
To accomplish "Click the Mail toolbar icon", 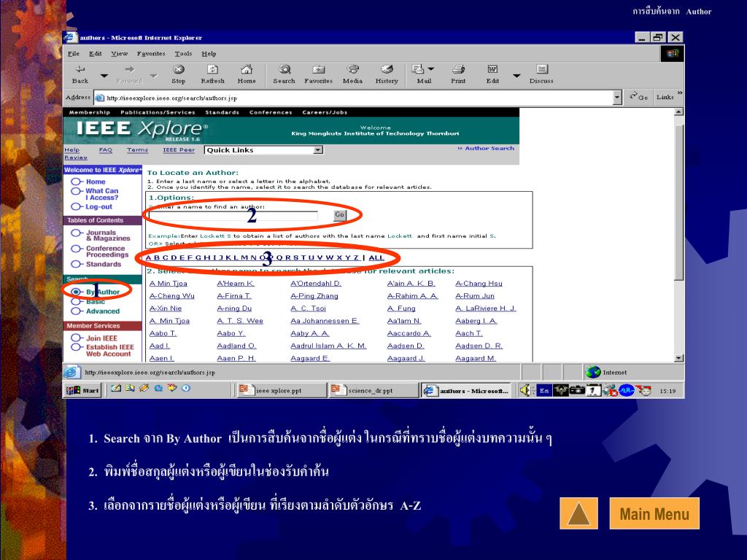I will tap(420, 74).
